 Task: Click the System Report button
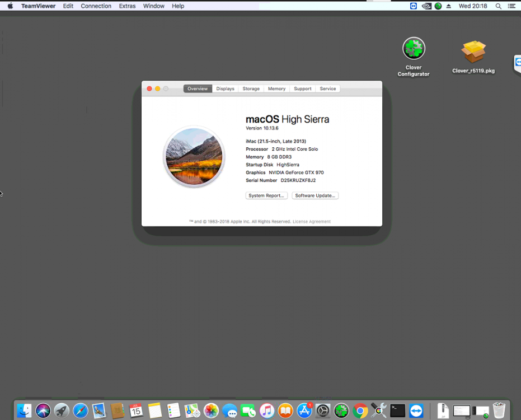coord(266,195)
